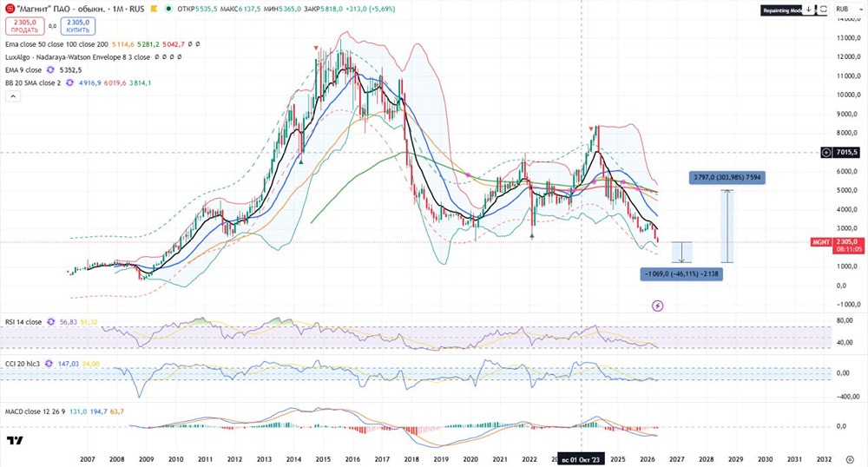This screenshot has width=868, height=467.
Task: Click the -1000,0 price scale label
Action: [849, 305]
